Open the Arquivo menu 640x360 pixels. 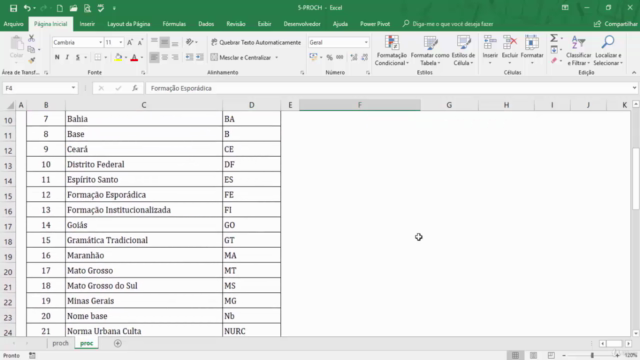(x=13, y=24)
